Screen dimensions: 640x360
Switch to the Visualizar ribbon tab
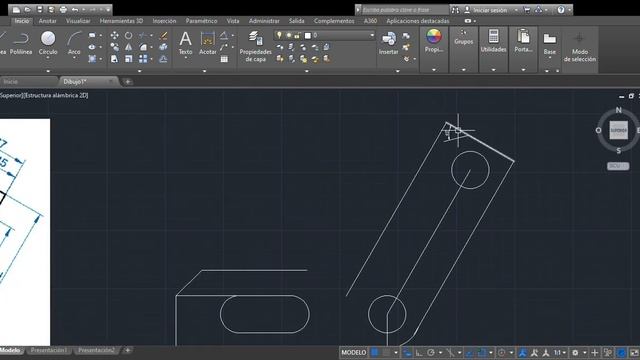point(78,21)
